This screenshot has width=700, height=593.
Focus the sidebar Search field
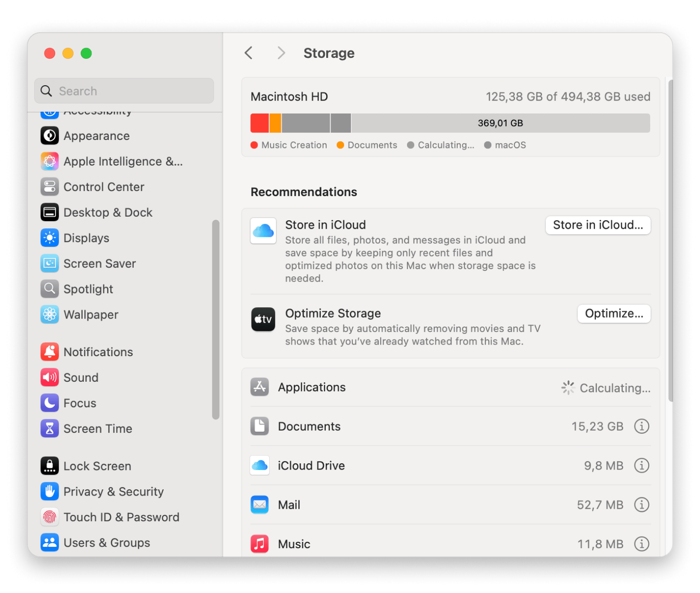124,91
